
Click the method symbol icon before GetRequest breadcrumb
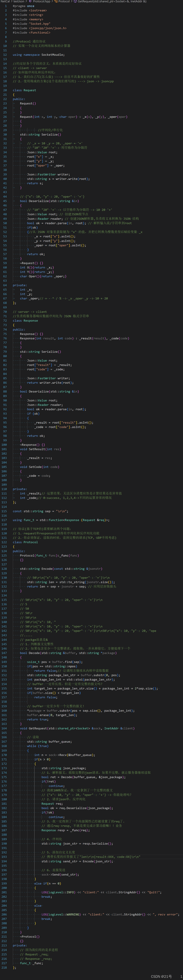point(75,2)
